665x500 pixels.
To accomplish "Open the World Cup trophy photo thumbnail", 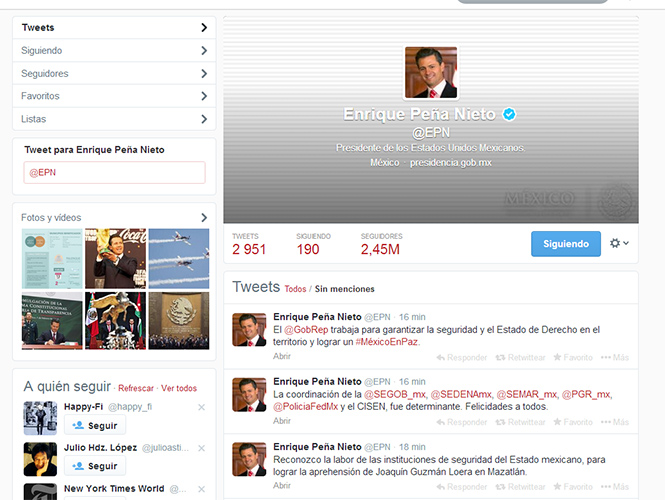I will [x=115, y=259].
